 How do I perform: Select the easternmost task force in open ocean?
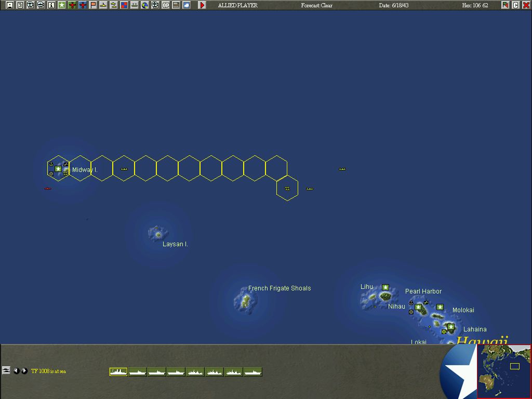(x=342, y=169)
